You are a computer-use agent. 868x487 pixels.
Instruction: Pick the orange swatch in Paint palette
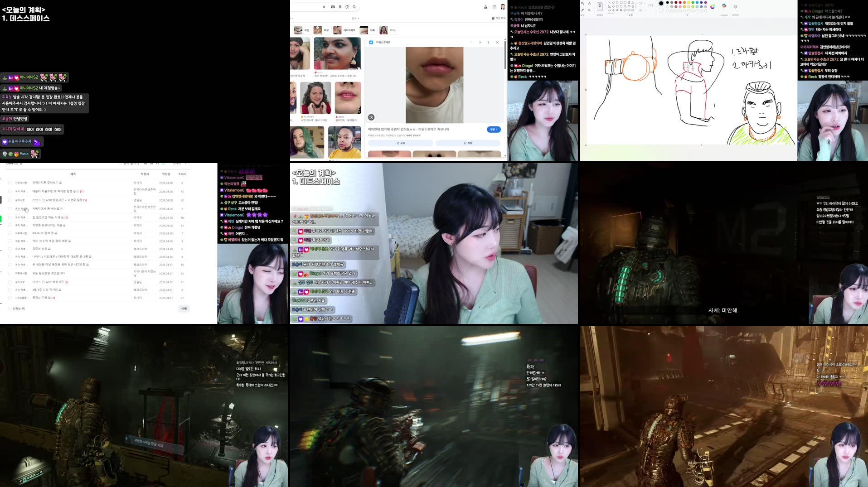[684, 2]
